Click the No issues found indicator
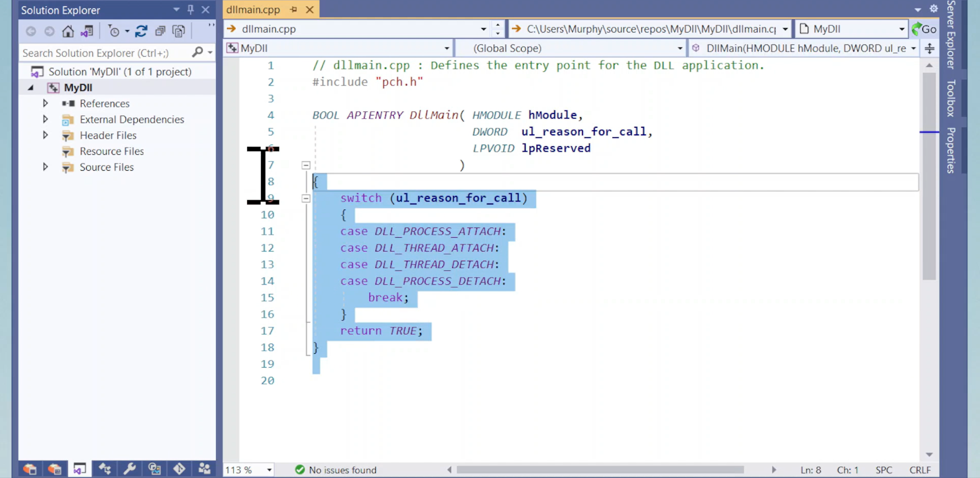This screenshot has width=980, height=478. 336,470
